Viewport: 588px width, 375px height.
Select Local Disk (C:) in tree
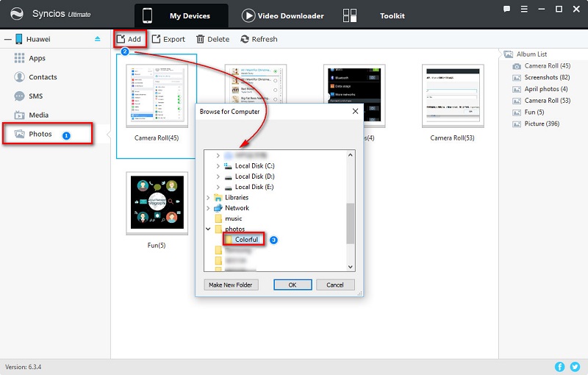click(254, 165)
